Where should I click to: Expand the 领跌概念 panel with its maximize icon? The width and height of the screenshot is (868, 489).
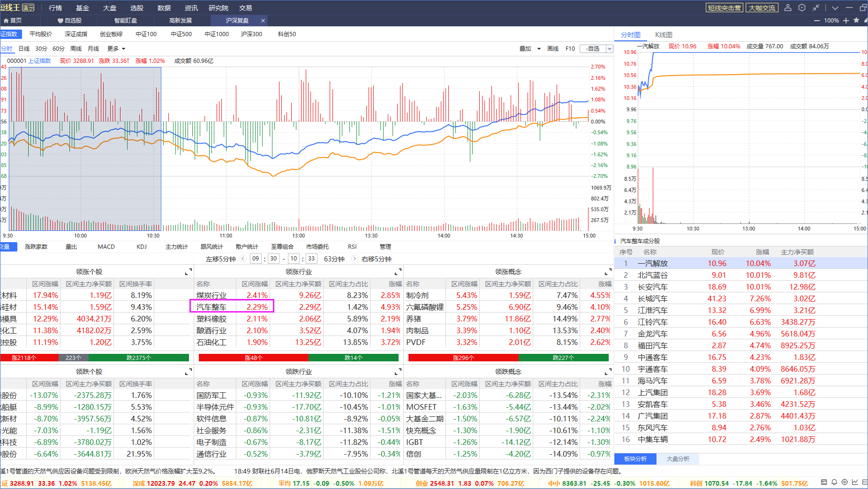coord(608,372)
